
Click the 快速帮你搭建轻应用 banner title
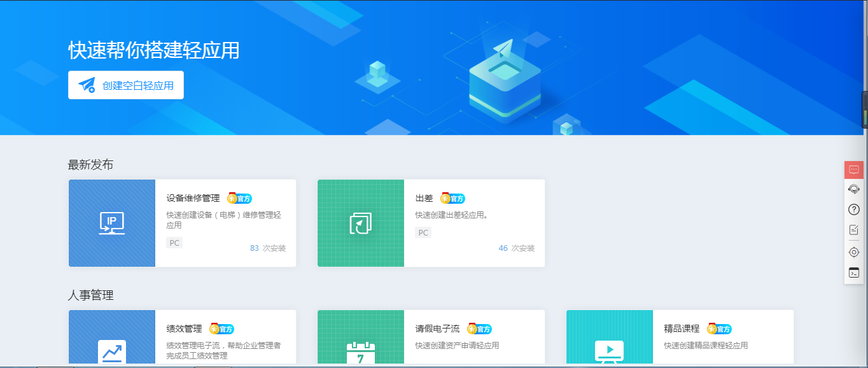pos(154,50)
